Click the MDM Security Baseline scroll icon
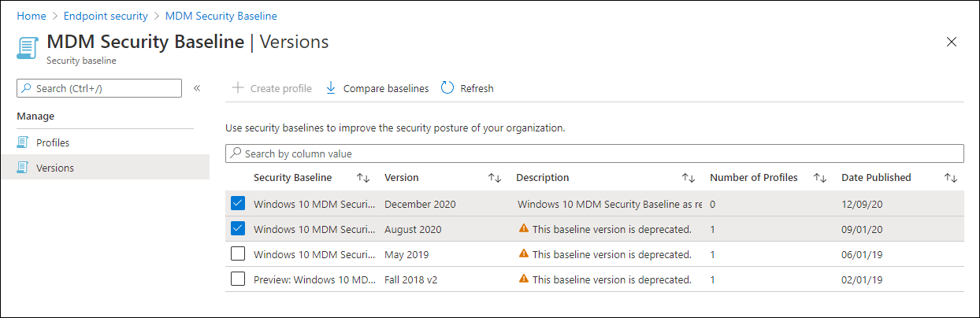This screenshot has height=318, width=980. [x=28, y=46]
